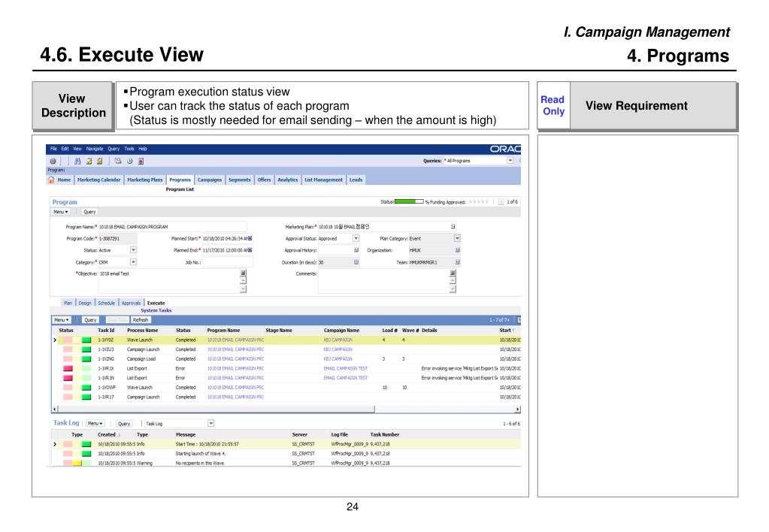Click the Refresh button in System Tasks

[x=141, y=319]
